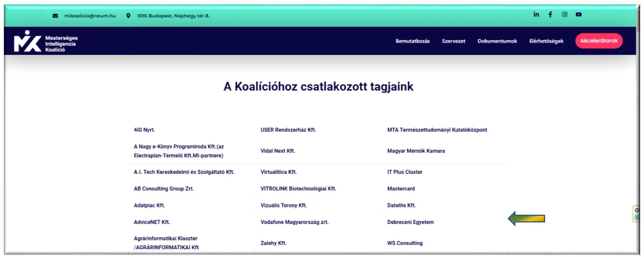Click the 1016 Budapest address text
Viewport: 644px width, 257px height.
point(173,16)
